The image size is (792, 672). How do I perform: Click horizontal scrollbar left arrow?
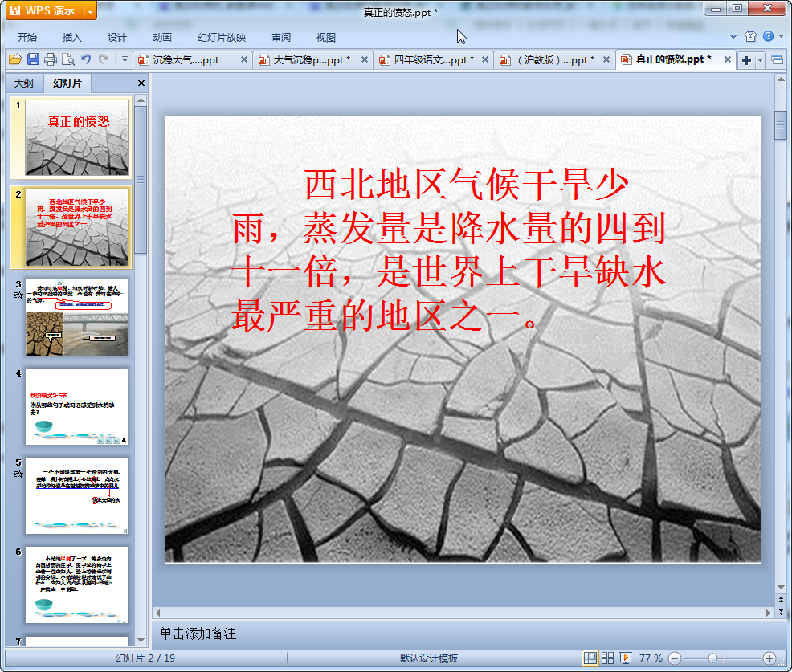tap(158, 613)
